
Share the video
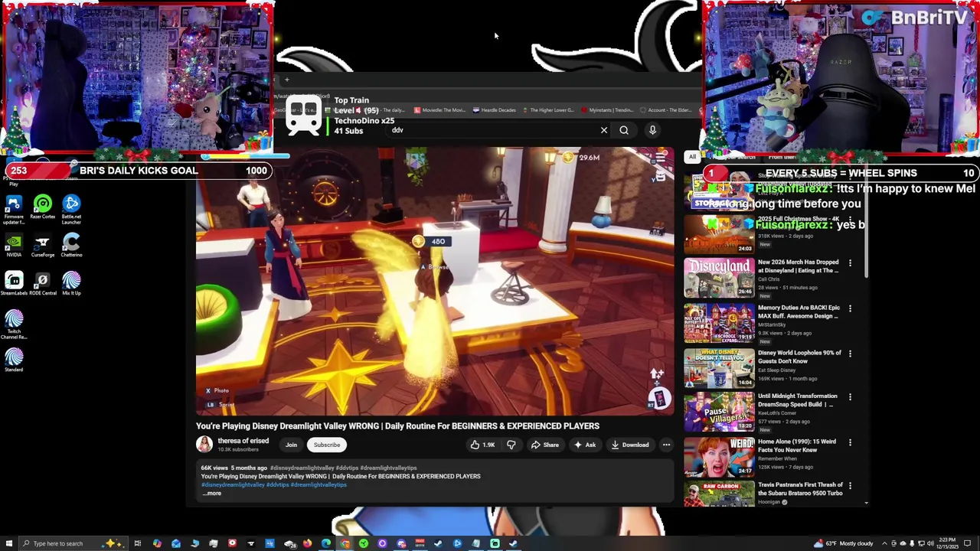coord(545,445)
